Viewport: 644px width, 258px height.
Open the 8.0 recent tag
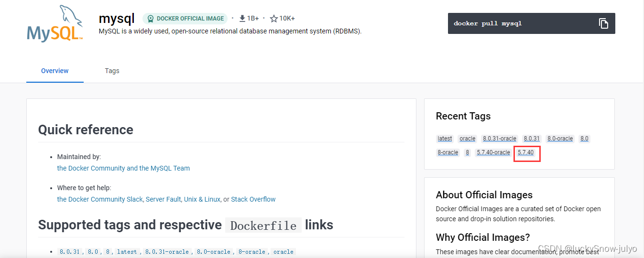coord(584,139)
